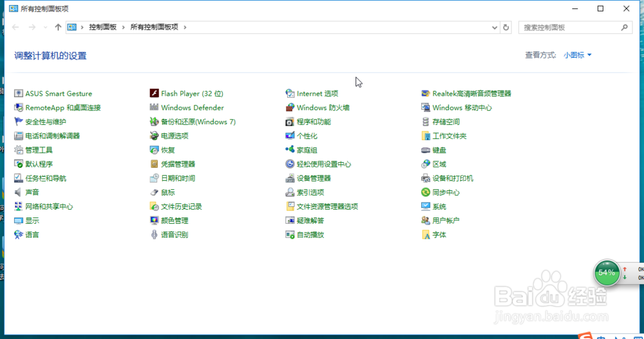644x339 pixels.
Task: Click the RemoteApp 和桌面连接 icon
Action: (x=19, y=107)
